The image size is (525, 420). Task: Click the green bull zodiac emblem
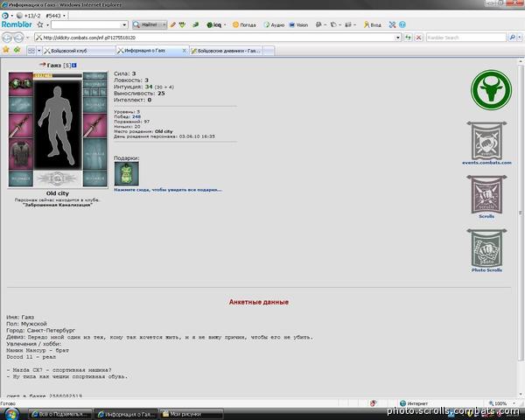point(491,90)
